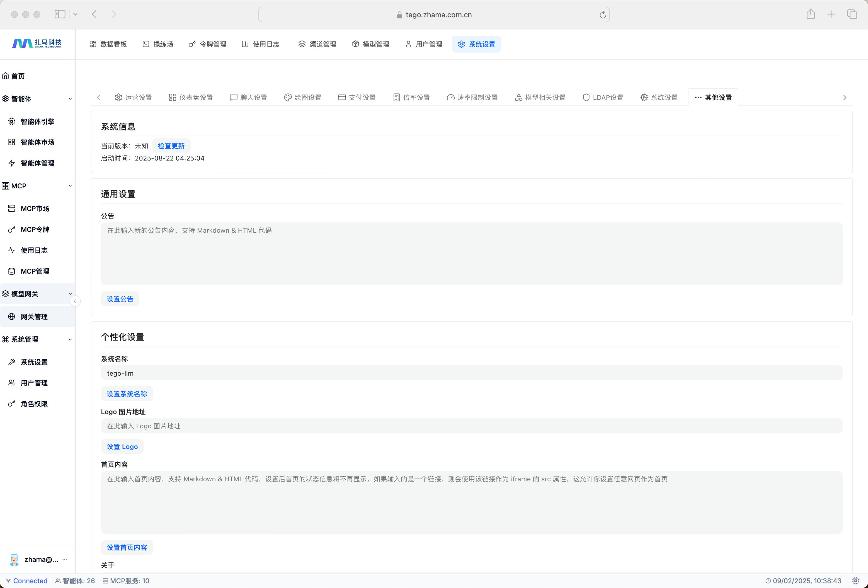
Task: Click the Logo 图片地址 input field
Action: 471,426
